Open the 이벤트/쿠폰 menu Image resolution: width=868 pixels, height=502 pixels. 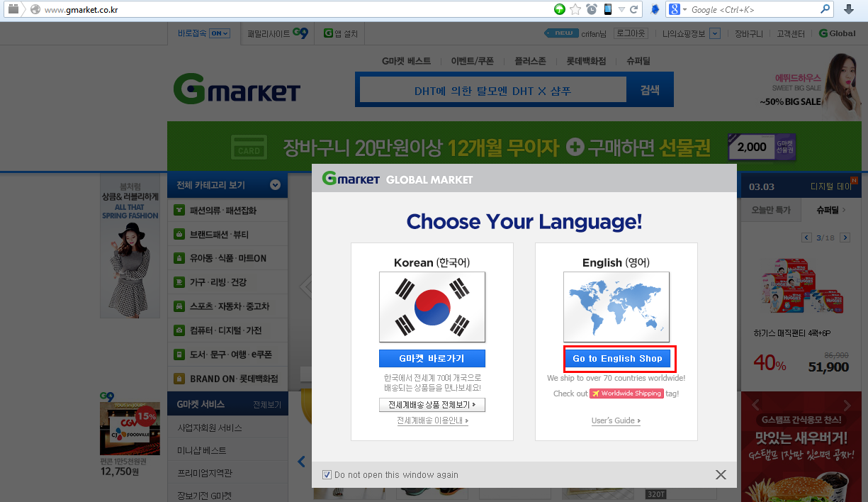[473, 62]
